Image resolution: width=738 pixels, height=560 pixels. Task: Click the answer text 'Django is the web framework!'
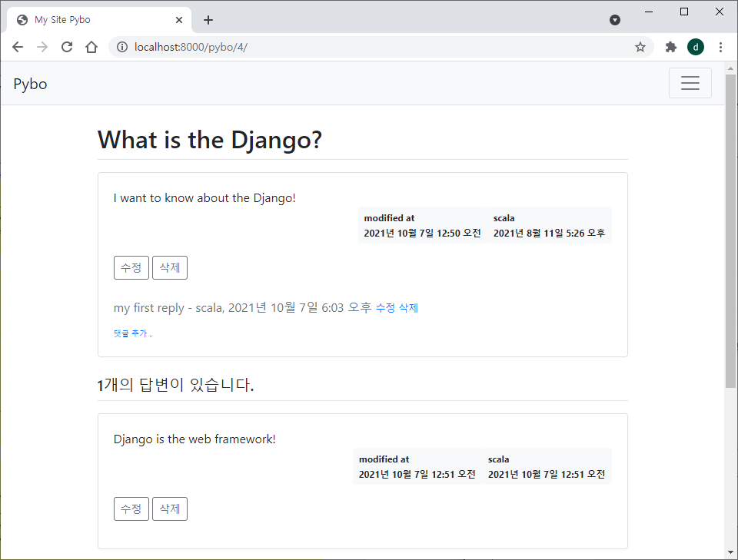point(194,439)
